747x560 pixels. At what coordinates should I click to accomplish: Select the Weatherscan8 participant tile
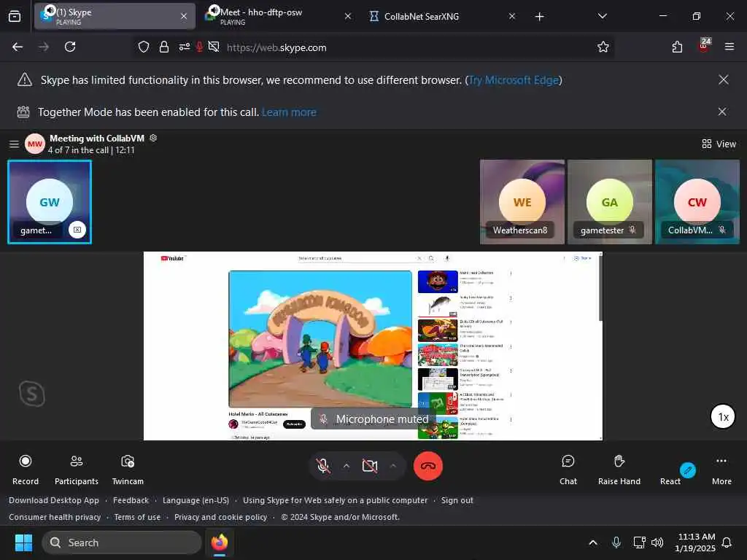click(x=522, y=202)
